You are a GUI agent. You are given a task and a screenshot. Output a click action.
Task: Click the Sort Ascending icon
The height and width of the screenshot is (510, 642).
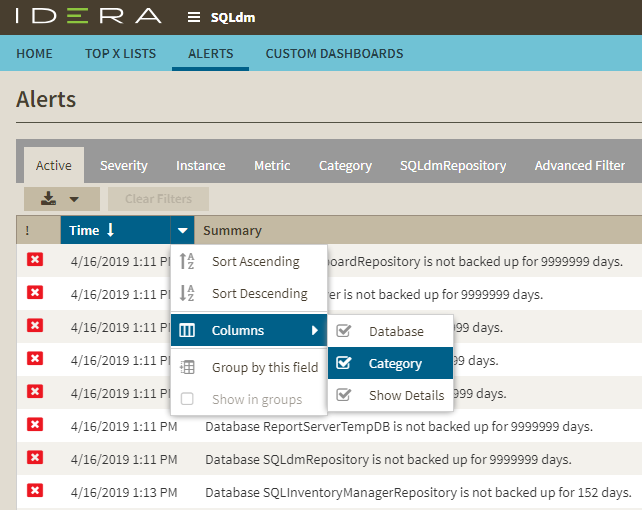tap(187, 262)
